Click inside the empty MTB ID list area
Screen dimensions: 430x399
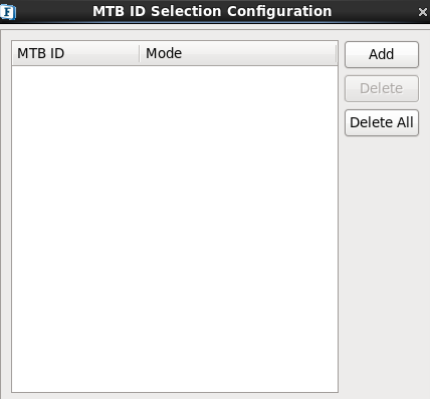point(175,229)
